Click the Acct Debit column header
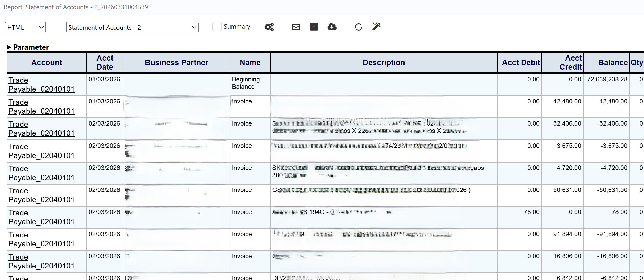Image resolution: width=644 pixels, height=280 pixels. (521, 63)
